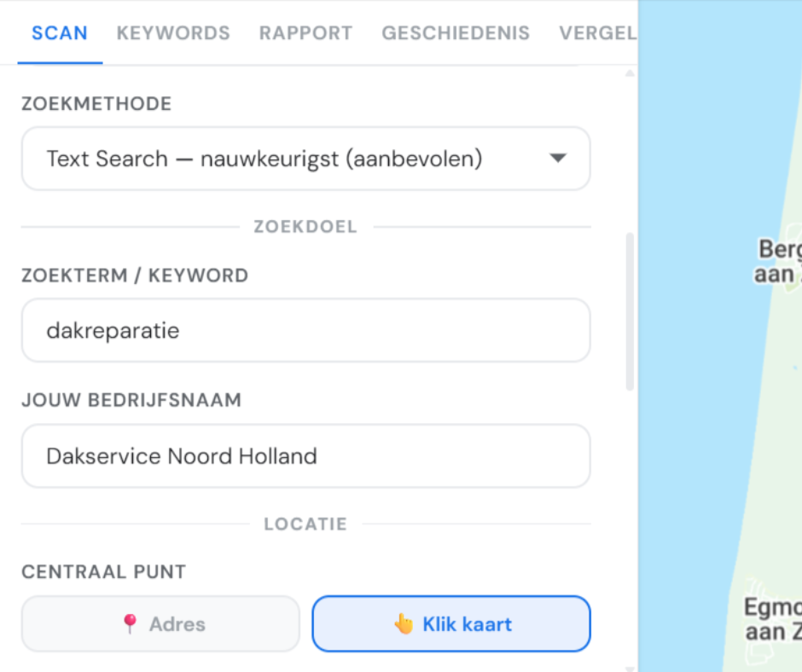This screenshot has height=672, width=802.
Task: Click the scroll up arrow of the panel
Action: click(631, 74)
